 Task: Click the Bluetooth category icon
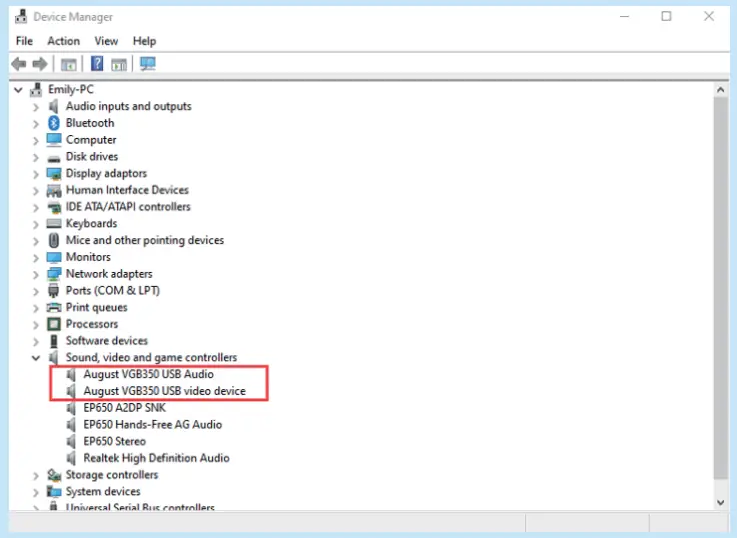tap(54, 123)
